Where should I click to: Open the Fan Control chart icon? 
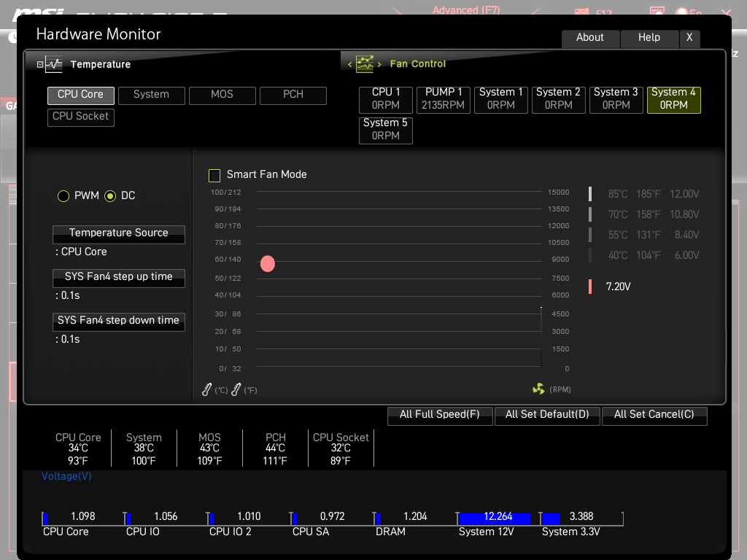point(365,64)
